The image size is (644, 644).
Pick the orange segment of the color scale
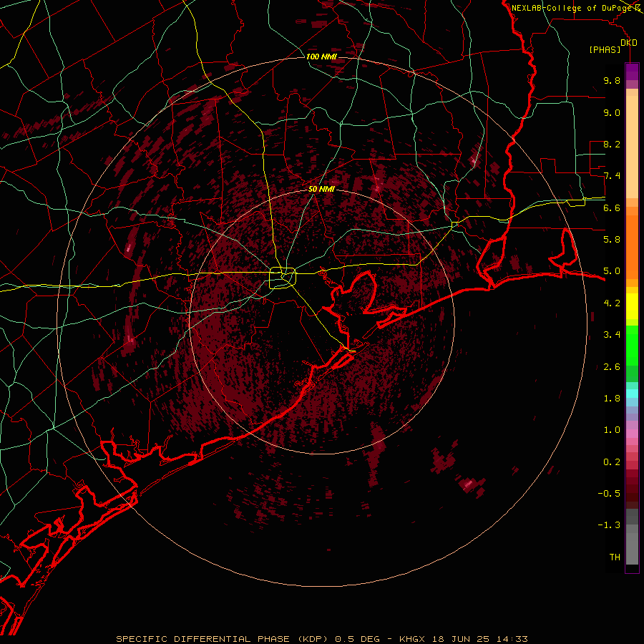[632, 246]
